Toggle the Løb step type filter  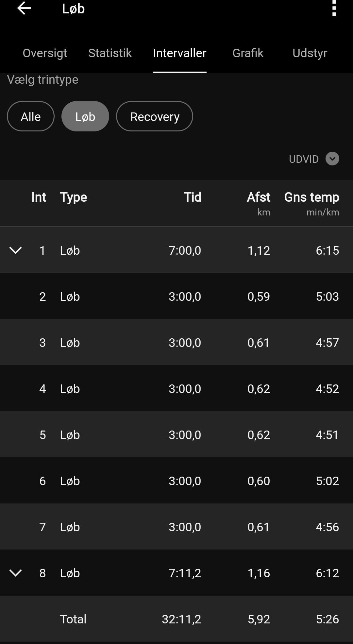pyautogui.click(x=85, y=116)
